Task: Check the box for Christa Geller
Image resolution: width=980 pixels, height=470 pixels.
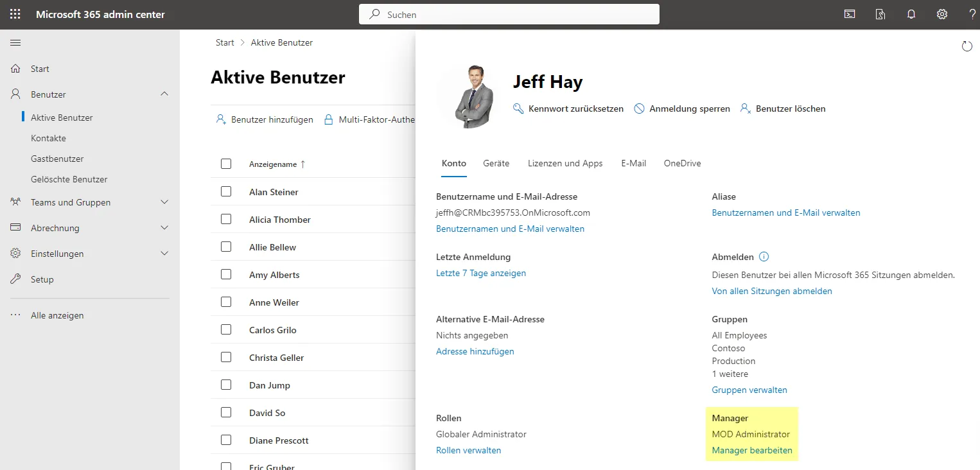Action: (x=226, y=357)
